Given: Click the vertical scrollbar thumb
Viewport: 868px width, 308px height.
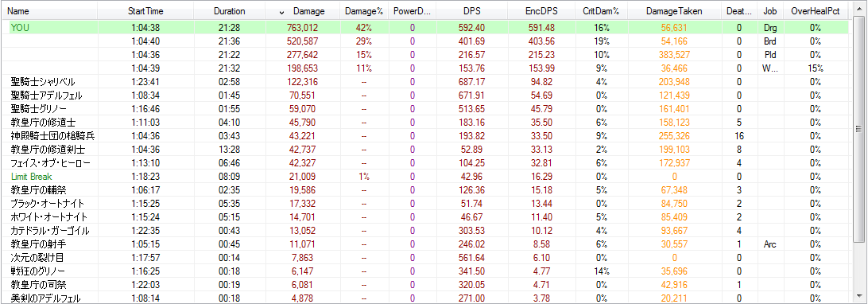Looking at the screenshot, I should point(858,129).
